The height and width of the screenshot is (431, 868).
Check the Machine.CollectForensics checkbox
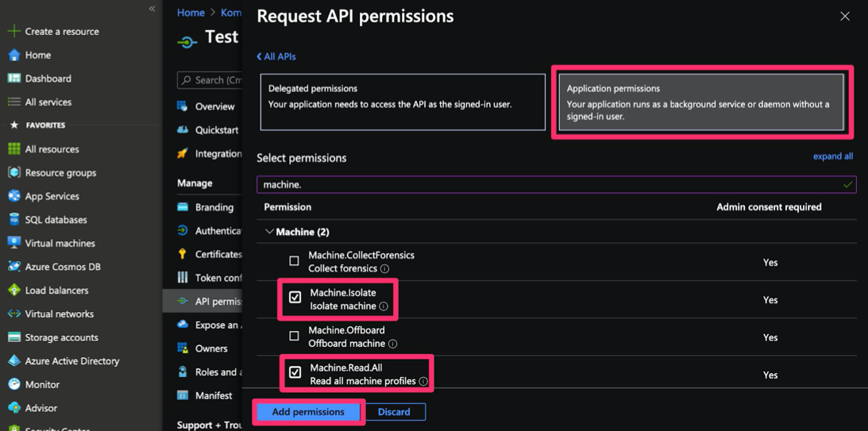[295, 260]
